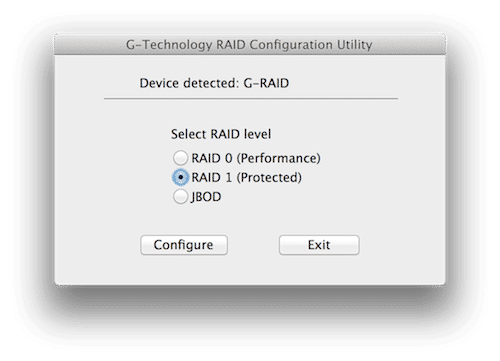
Task: Click the horizontal separator under Device detected
Action: (251, 99)
